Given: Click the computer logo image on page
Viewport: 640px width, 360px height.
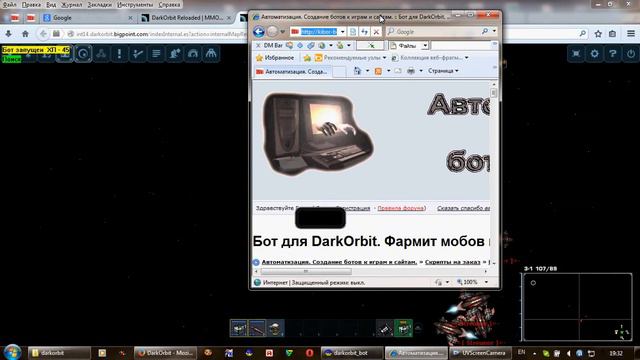Looking at the screenshot, I should (318, 134).
